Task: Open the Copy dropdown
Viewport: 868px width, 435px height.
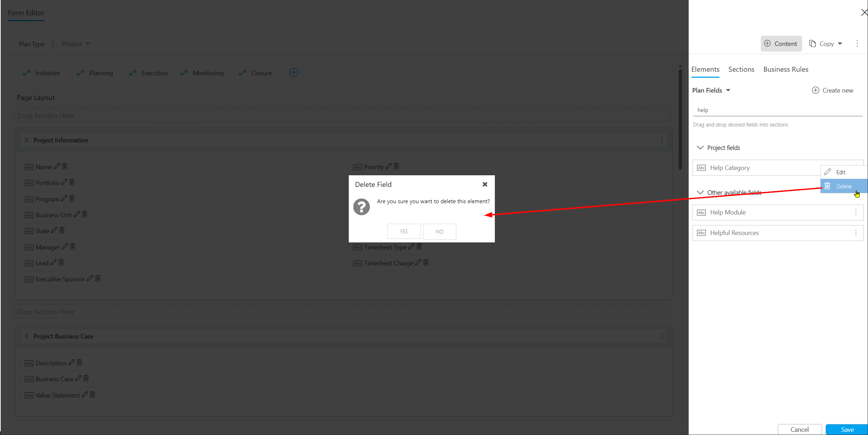Action: pyautogui.click(x=826, y=43)
